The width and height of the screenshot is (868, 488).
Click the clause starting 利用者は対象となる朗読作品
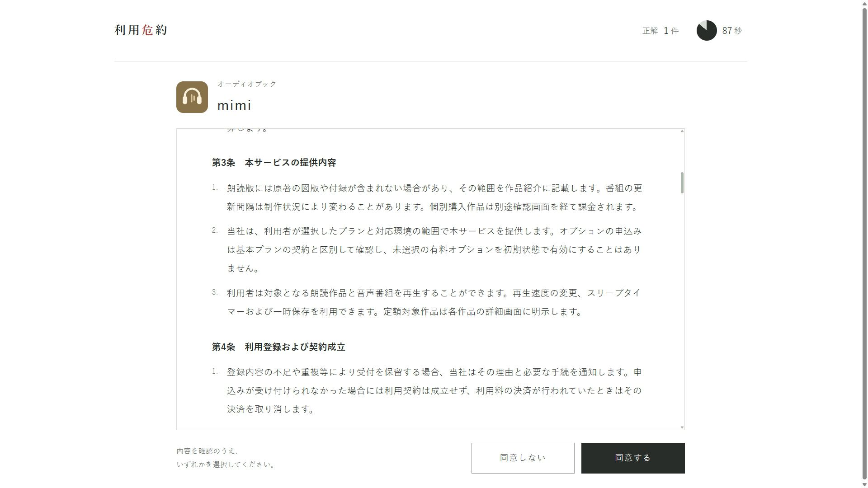pos(434,302)
